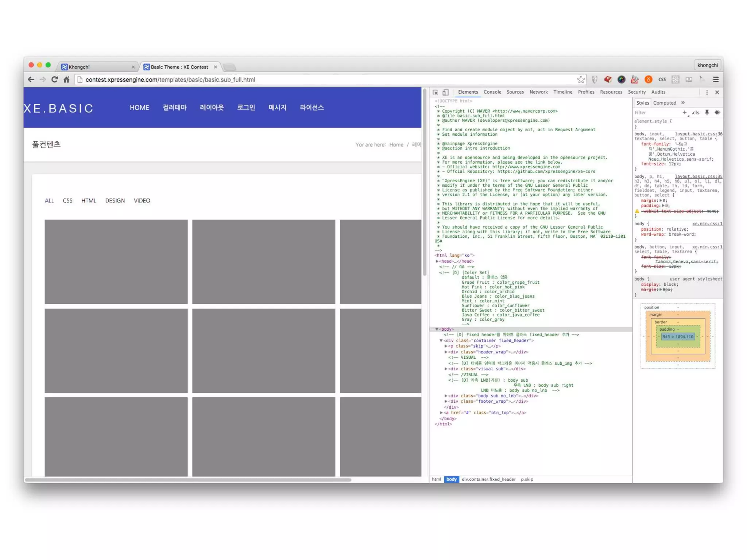Click the DESIGN filter link

(x=115, y=201)
